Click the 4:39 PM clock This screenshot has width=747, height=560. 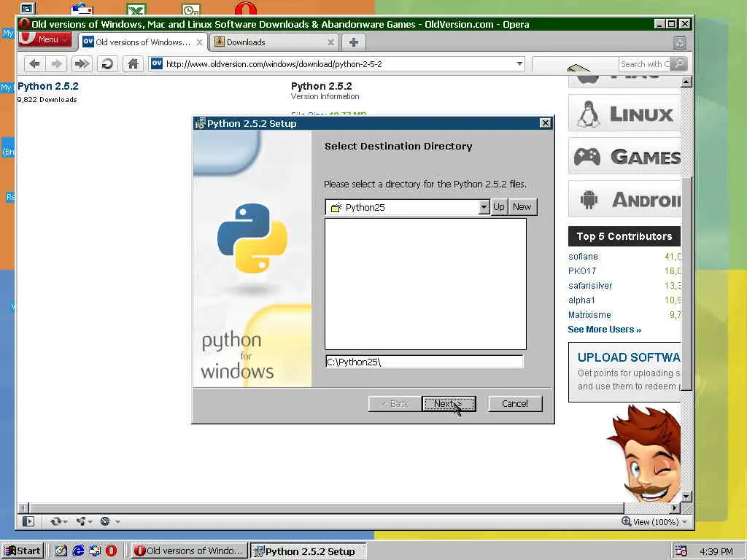[716, 551]
